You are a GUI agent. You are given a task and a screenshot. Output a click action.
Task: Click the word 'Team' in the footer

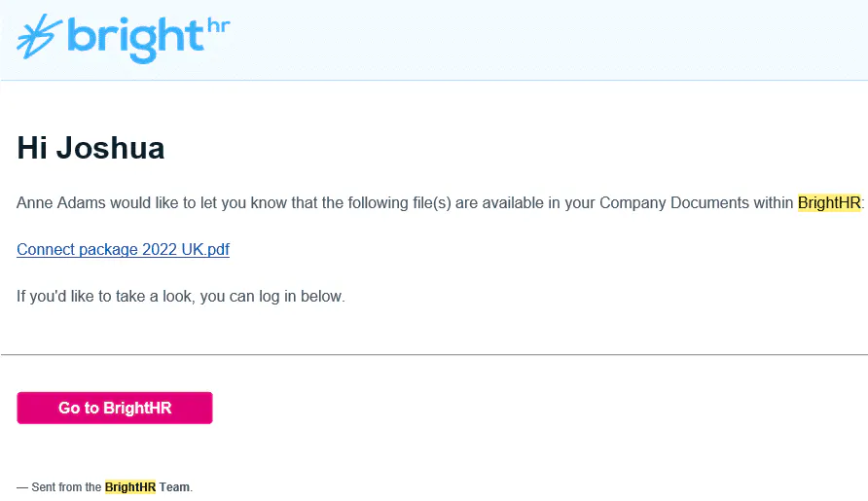click(x=175, y=486)
